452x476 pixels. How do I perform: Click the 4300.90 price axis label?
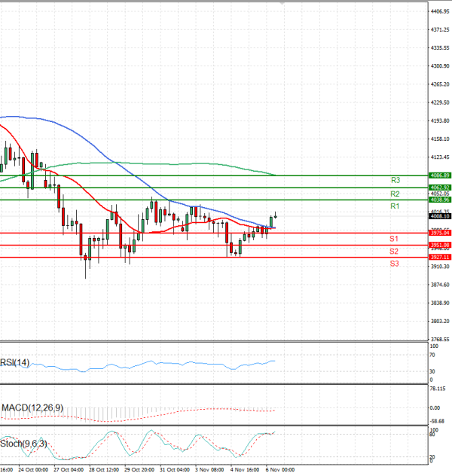(439, 66)
